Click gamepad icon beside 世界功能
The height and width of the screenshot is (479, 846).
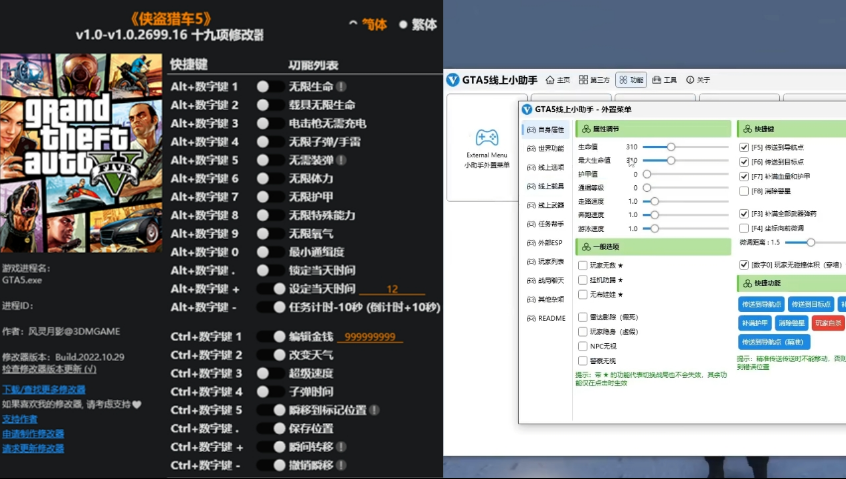tap(531, 148)
